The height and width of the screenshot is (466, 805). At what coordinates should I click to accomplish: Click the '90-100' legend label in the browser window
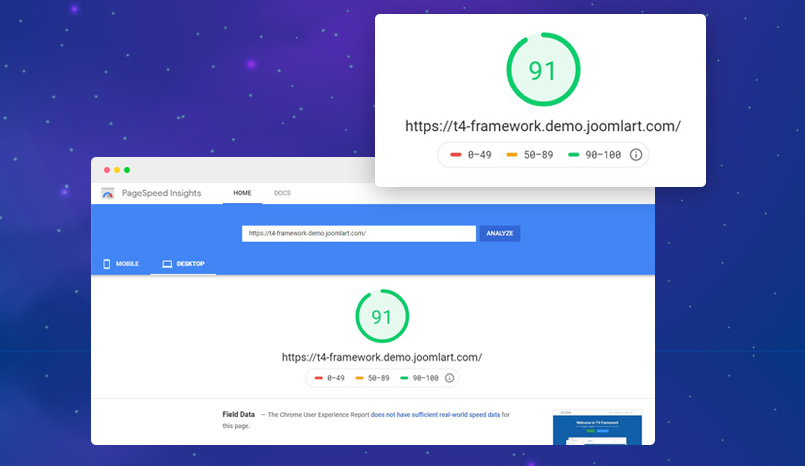426,378
